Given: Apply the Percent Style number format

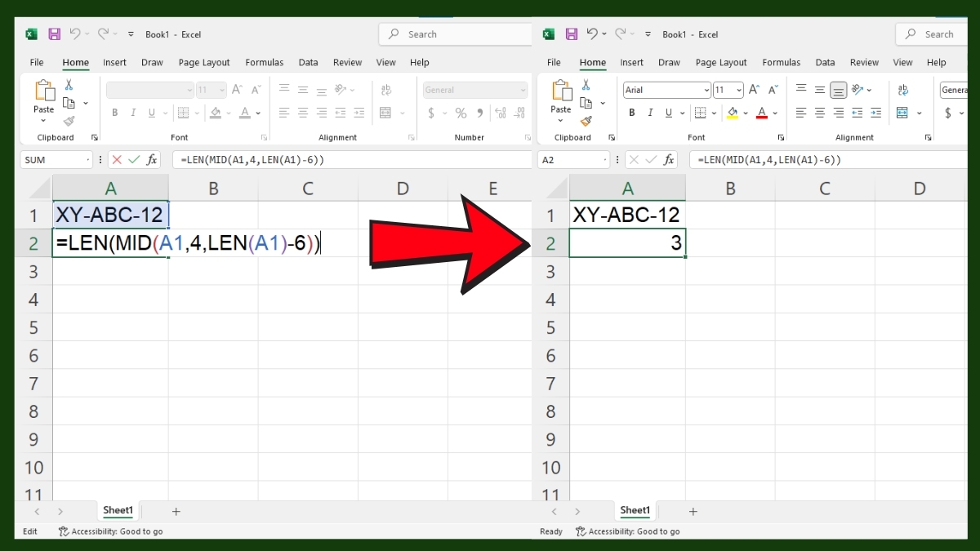Looking at the screenshot, I should pos(461,113).
